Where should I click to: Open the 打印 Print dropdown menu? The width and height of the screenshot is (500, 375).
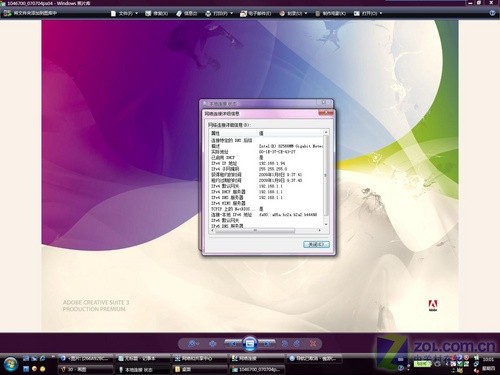pyautogui.click(x=219, y=13)
